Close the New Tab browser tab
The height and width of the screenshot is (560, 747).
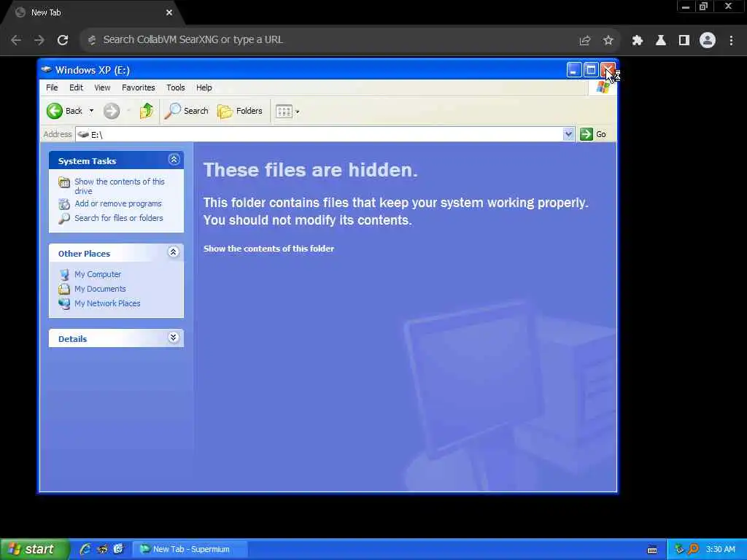169,13
